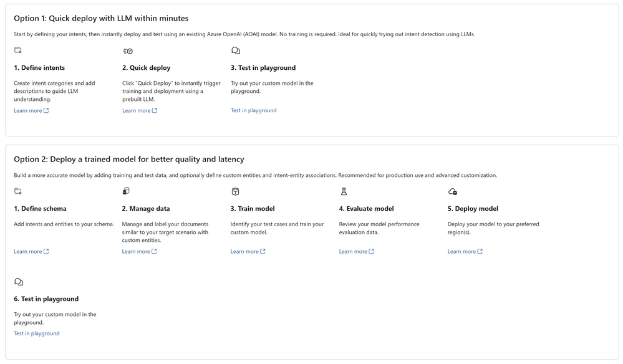Click the chat icon above 6. Test in playground
The image size is (623, 364).
coord(19,282)
